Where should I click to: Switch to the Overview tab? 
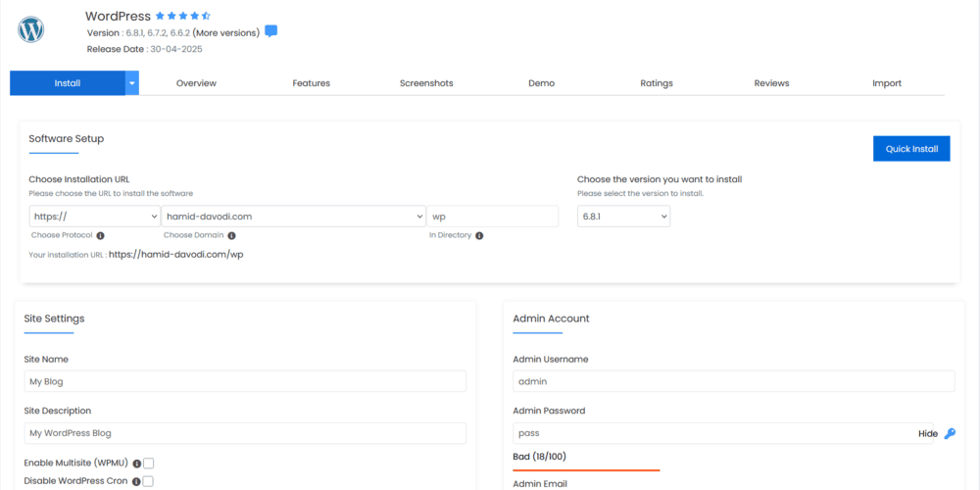coord(196,83)
